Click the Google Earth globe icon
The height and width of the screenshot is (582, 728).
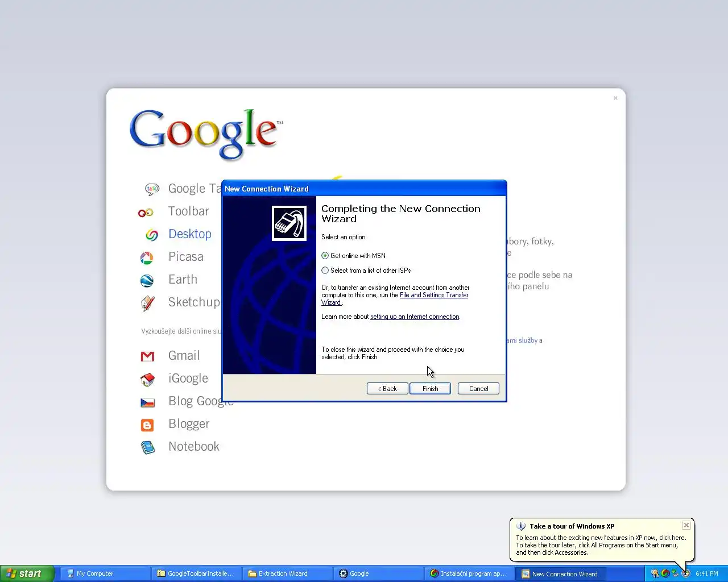(147, 281)
